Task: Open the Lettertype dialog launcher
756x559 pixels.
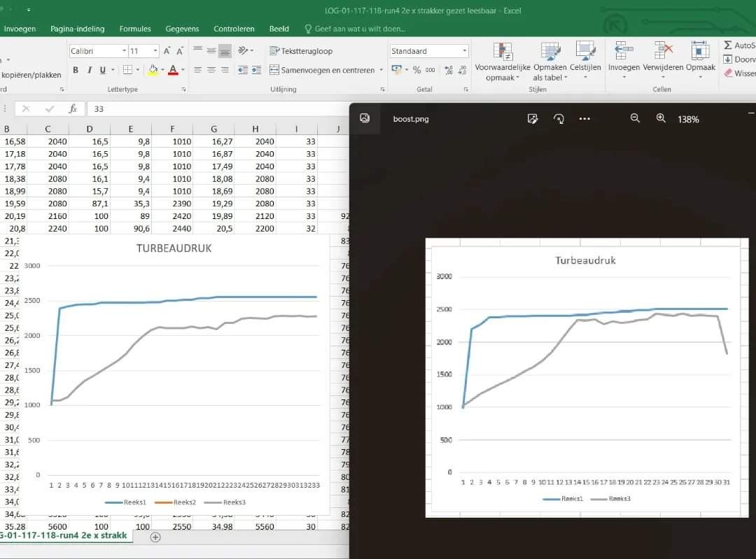Action: coord(183,89)
